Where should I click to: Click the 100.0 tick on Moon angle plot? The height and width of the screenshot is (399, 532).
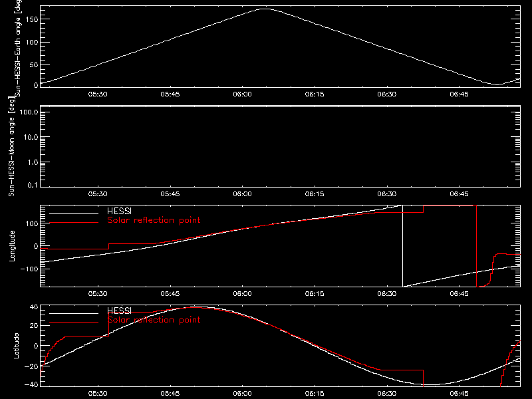[29, 112]
